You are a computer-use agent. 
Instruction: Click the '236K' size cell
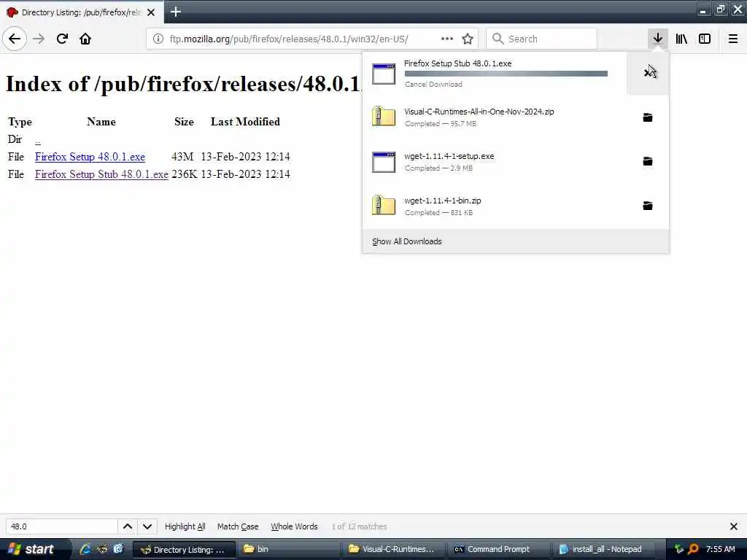[x=184, y=174]
